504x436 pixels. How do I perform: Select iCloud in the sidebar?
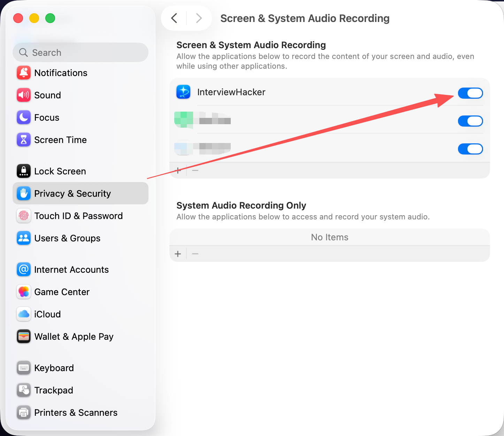pyautogui.click(x=81, y=314)
